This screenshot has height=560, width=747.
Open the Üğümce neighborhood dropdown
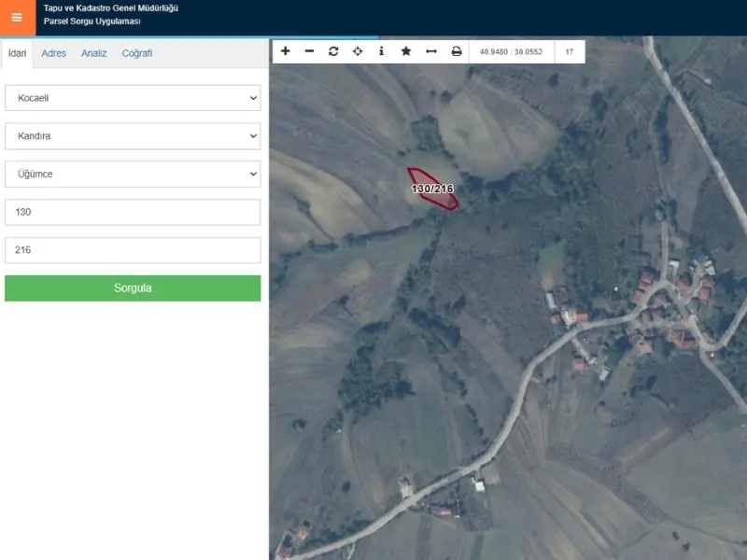(133, 174)
